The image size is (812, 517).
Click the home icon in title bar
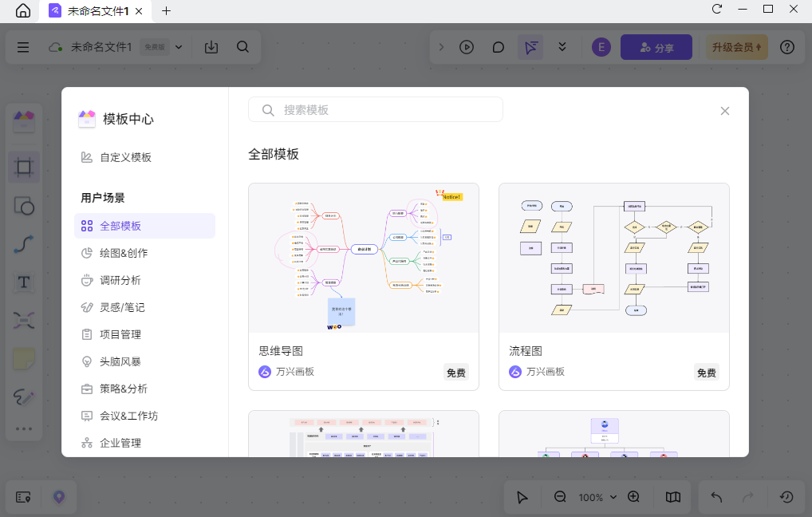click(23, 10)
